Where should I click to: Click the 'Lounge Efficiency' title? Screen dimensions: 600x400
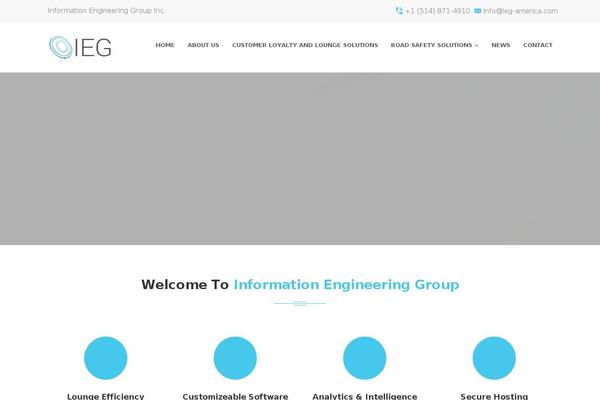(x=106, y=396)
